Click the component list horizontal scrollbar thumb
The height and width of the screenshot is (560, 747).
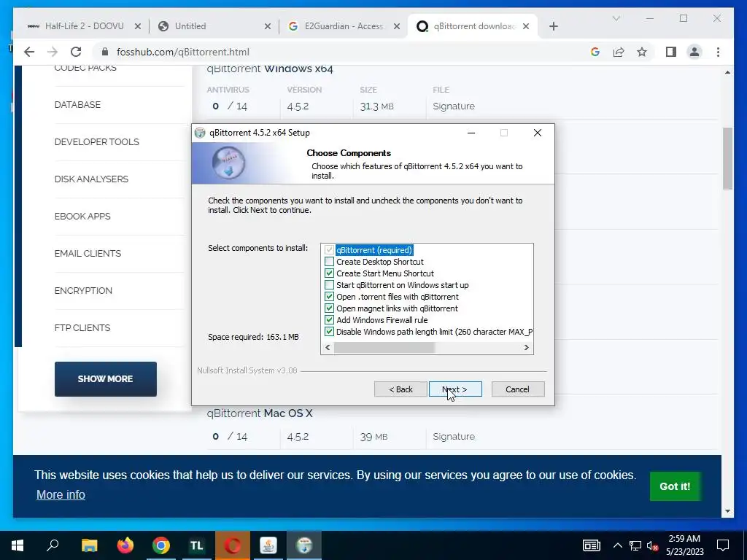(384, 348)
